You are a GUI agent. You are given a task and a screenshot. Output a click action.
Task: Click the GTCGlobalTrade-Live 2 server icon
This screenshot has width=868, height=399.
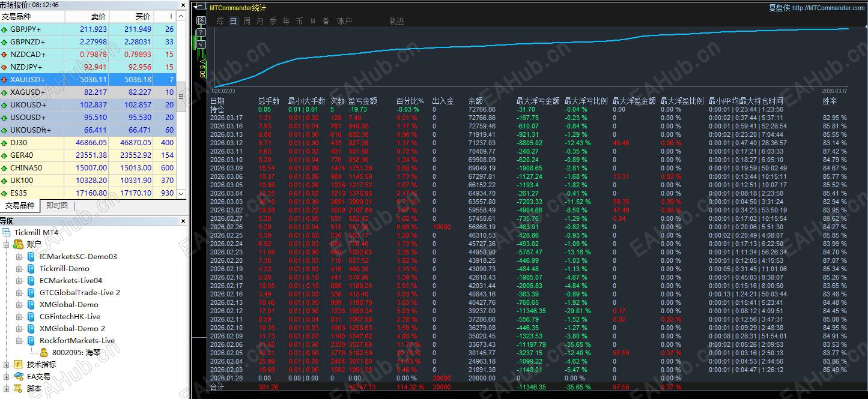tap(31, 292)
